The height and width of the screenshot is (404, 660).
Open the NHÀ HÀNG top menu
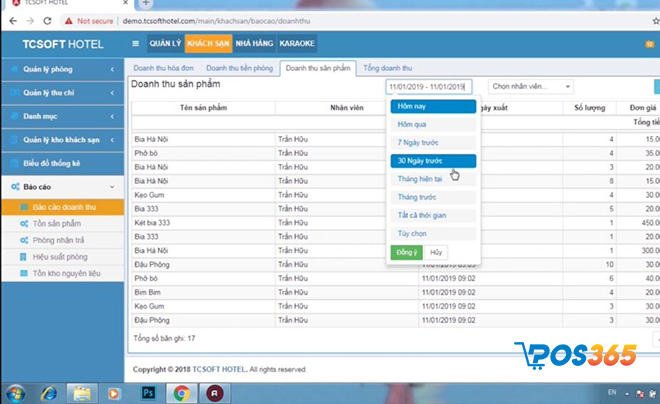tap(254, 43)
